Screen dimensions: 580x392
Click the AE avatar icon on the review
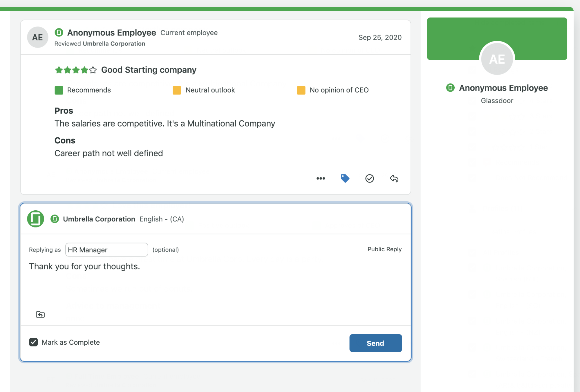37,37
